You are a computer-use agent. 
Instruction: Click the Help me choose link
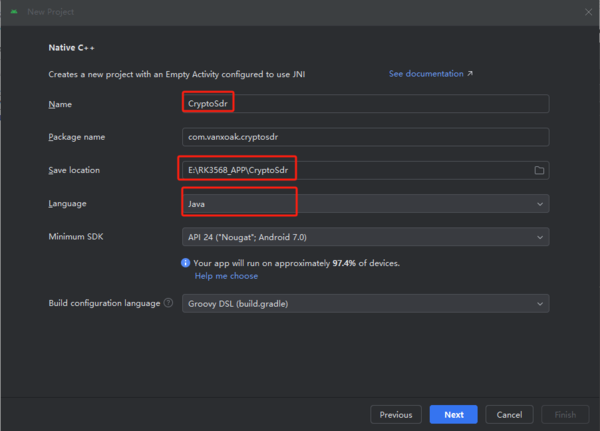point(225,276)
